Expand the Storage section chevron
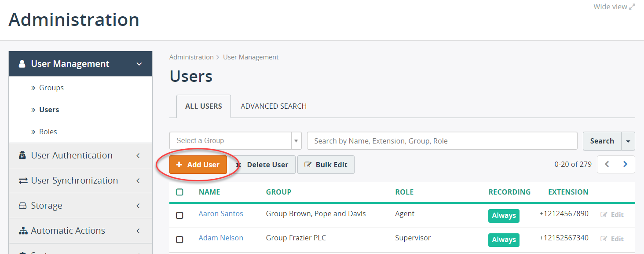 [x=138, y=206]
